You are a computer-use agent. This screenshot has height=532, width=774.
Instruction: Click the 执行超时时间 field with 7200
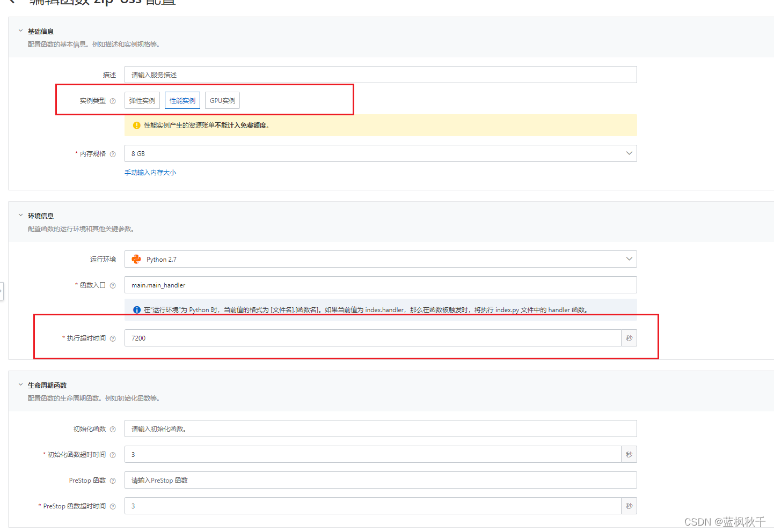(x=373, y=338)
